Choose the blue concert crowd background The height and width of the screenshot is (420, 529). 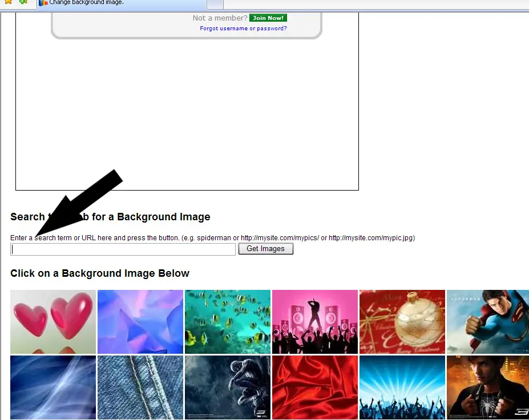(402, 387)
